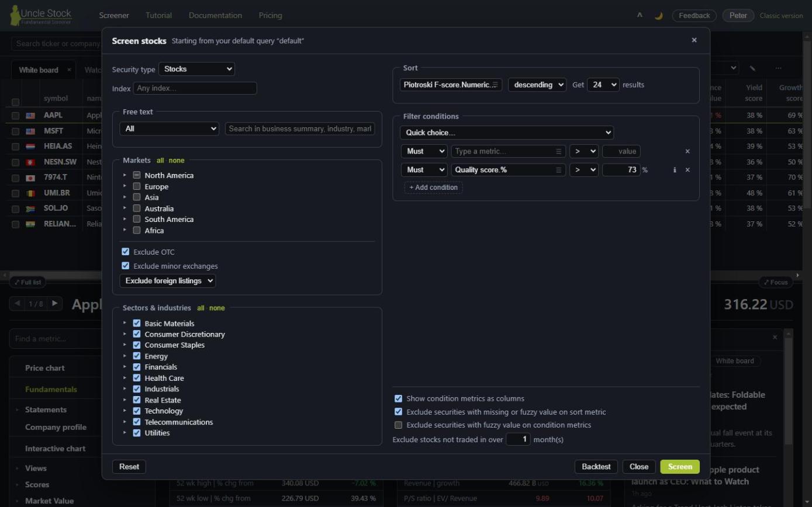The width and height of the screenshot is (812, 507).
Task: Toggle the North America market checkbox
Action: click(137, 175)
